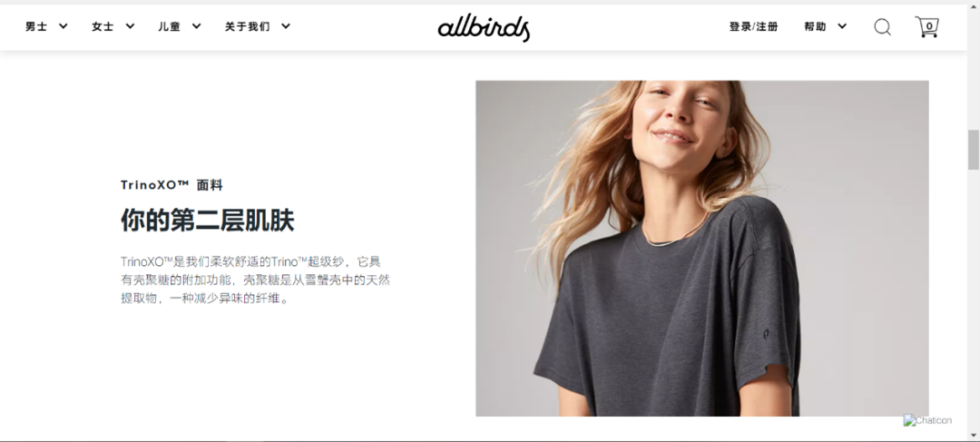Click the search magnifier icon

coord(882,27)
